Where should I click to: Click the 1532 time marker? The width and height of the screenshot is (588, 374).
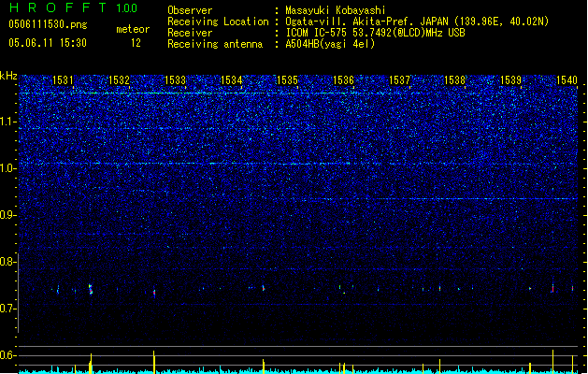tap(119, 79)
